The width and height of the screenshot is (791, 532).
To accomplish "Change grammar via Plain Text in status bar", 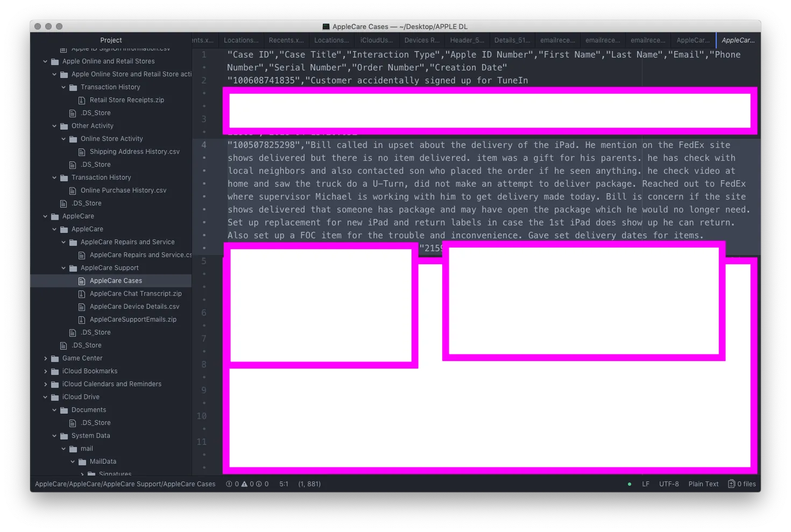I will pyautogui.click(x=703, y=484).
